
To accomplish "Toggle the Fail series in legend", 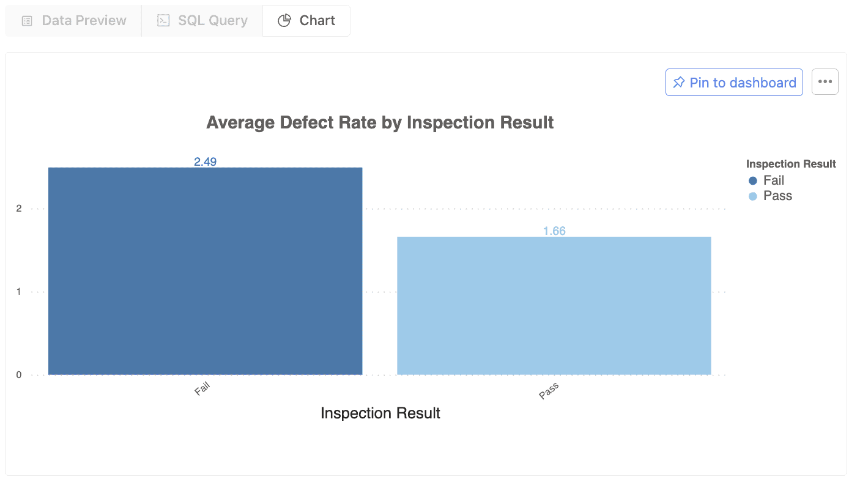I will (774, 180).
